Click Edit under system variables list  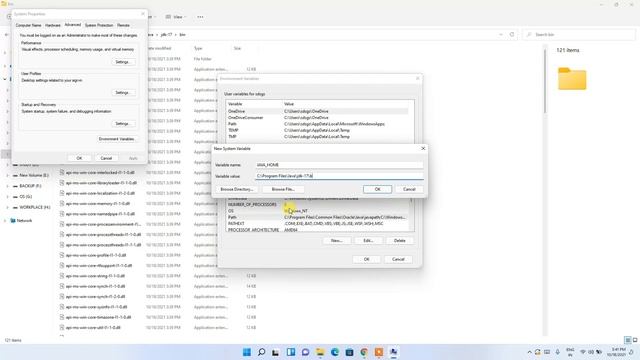[x=368, y=241]
